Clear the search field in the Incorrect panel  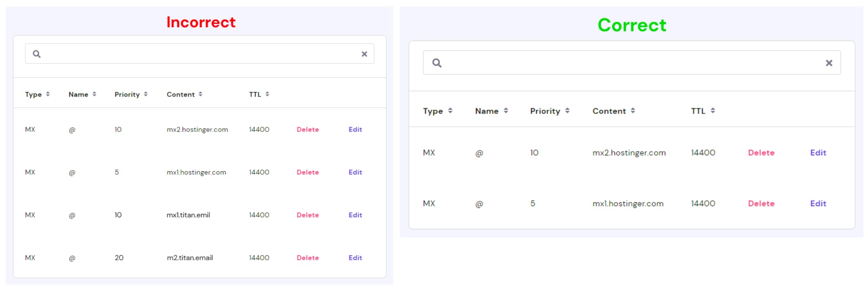coord(364,54)
